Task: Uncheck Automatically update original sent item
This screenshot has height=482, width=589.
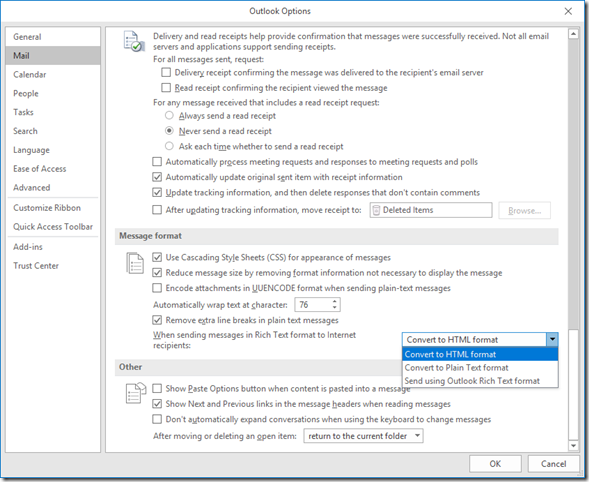Action: point(157,177)
